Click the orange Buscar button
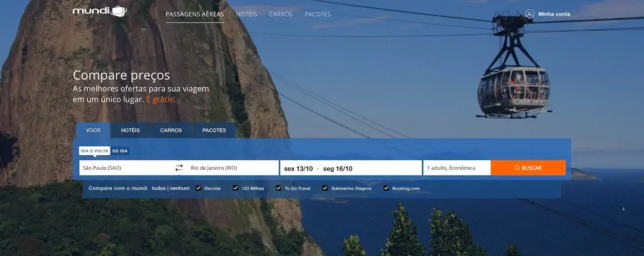 (528, 168)
